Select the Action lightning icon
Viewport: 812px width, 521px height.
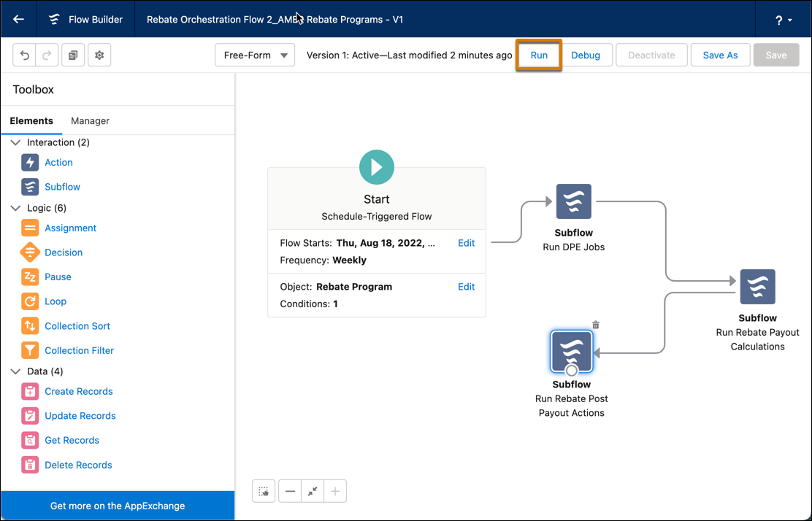point(30,163)
